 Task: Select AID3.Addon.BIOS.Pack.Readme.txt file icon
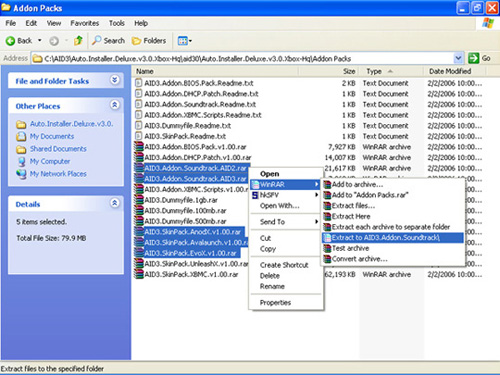click(x=138, y=83)
